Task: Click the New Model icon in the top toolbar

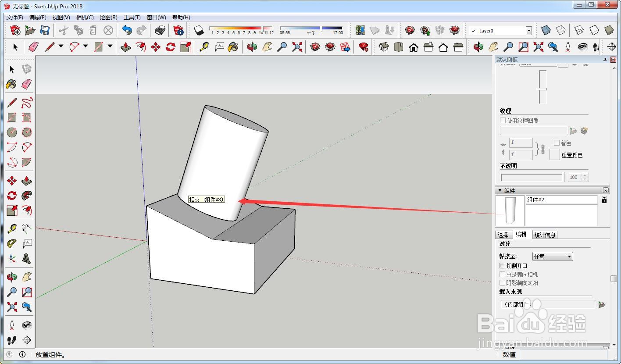Action: coord(15,30)
